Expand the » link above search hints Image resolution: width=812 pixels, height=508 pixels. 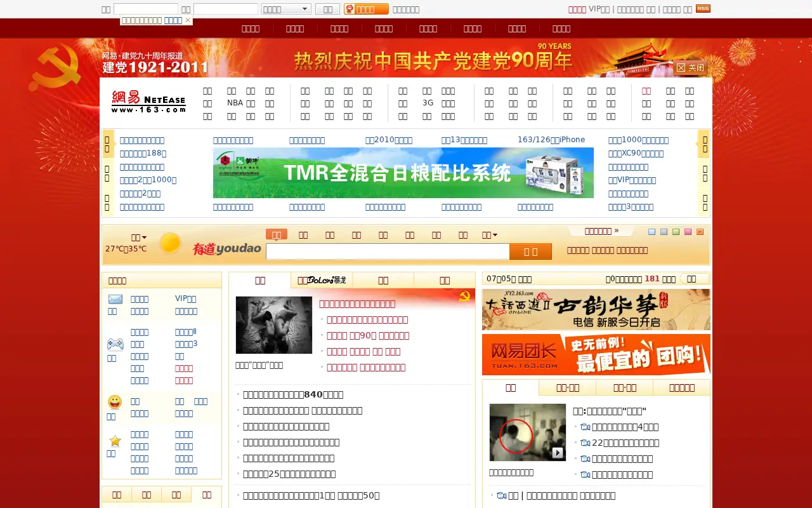point(601,231)
